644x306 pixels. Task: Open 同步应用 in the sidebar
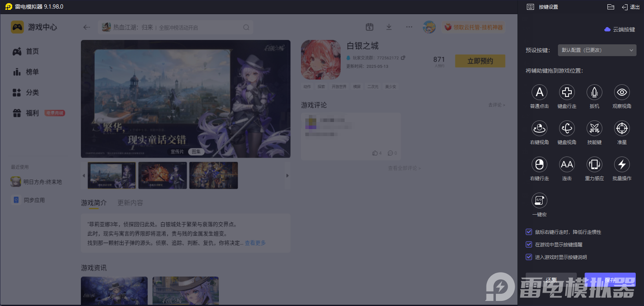tap(29, 200)
